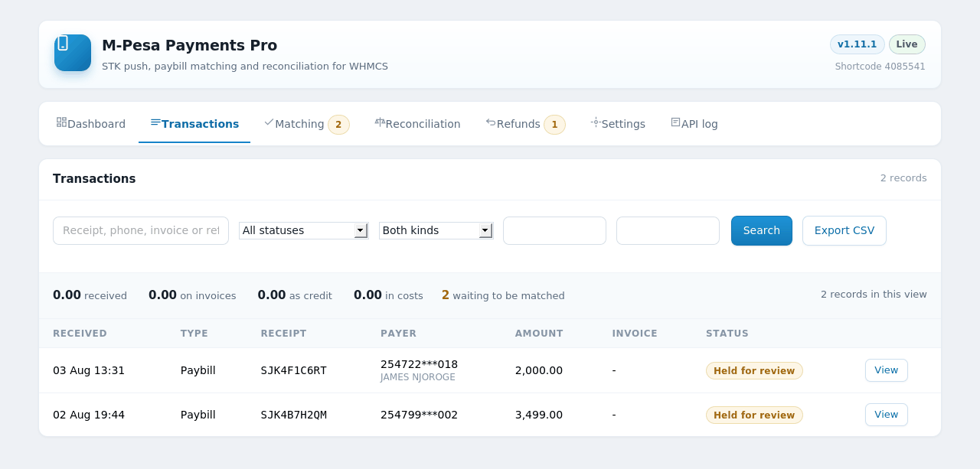Open the Settings tab
The height and width of the screenshot is (469, 980).
[x=618, y=124]
